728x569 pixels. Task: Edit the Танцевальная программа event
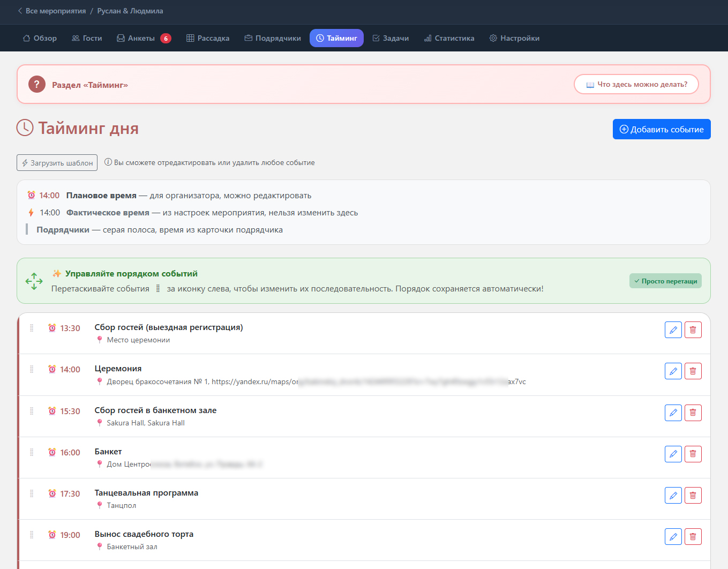click(673, 495)
